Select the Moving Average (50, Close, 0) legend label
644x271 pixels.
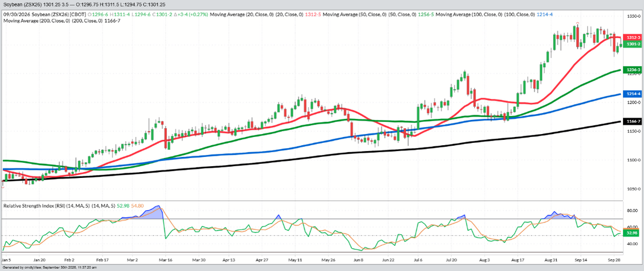354,15
